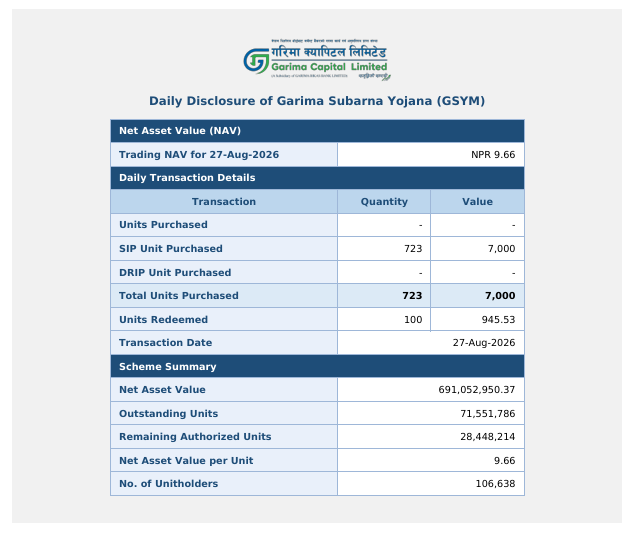Select the NPR 9.66 trading NAV value
Screen dimensions: 633x553
coord(493,155)
